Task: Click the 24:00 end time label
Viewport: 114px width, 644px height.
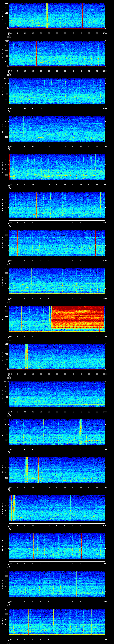Action: pos(105,298)
